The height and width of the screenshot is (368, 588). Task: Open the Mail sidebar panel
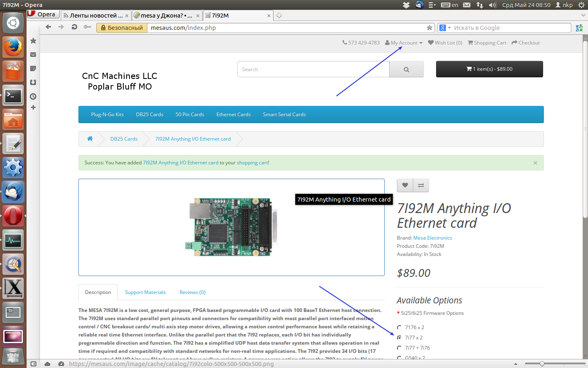click(33, 54)
